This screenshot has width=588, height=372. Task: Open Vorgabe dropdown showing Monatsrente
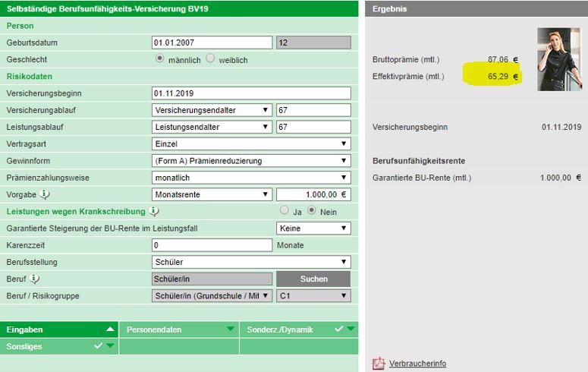pyautogui.click(x=212, y=194)
